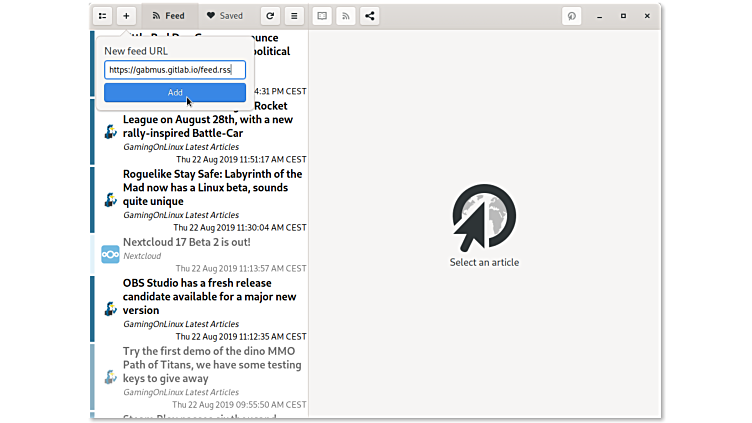The width and height of the screenshot is (752, 423).
Task: Click the Nextcloud feed logo icon
Action: (x=110, y=254)
